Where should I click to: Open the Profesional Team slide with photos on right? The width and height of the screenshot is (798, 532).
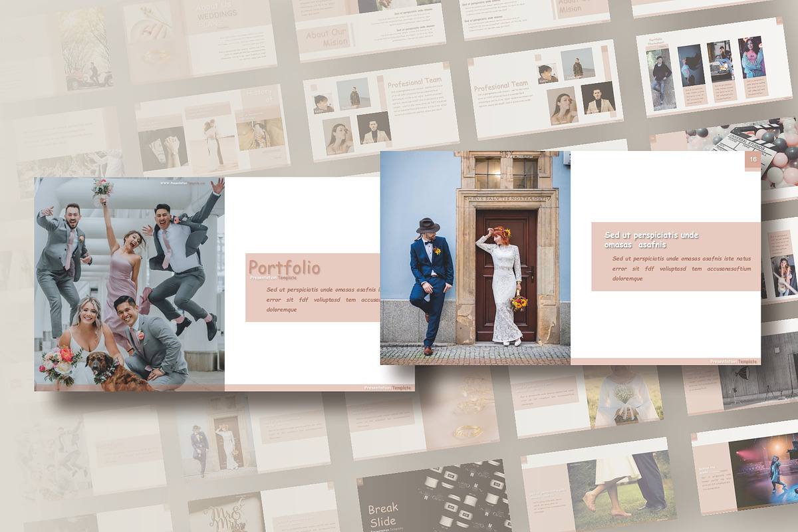[x=545, y=90]
